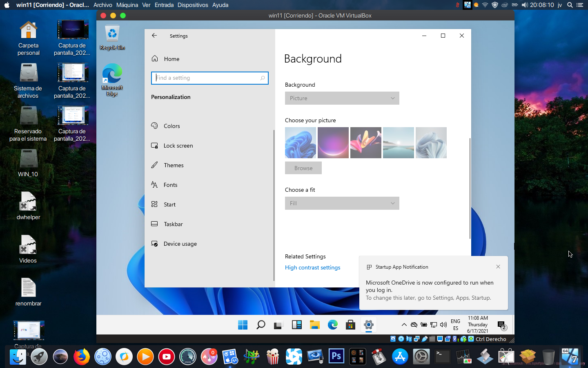Open Carpeta personal desktop folder

29,38
